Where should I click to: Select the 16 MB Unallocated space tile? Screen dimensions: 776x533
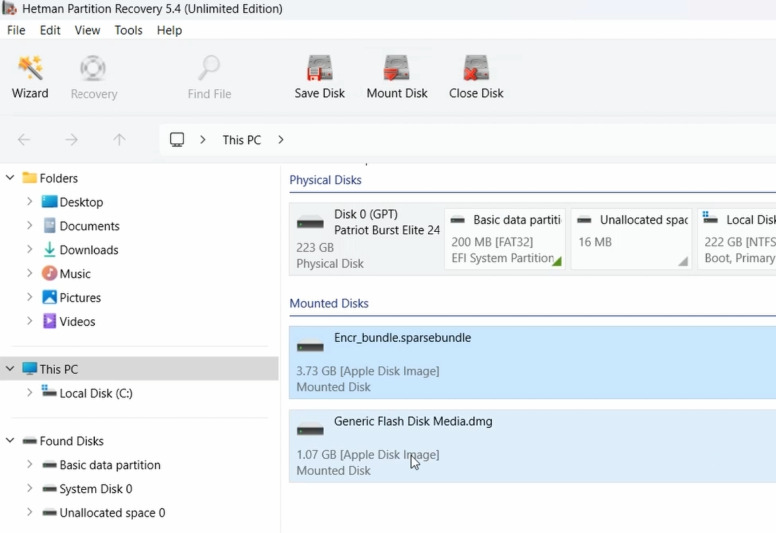pos(631,239)
